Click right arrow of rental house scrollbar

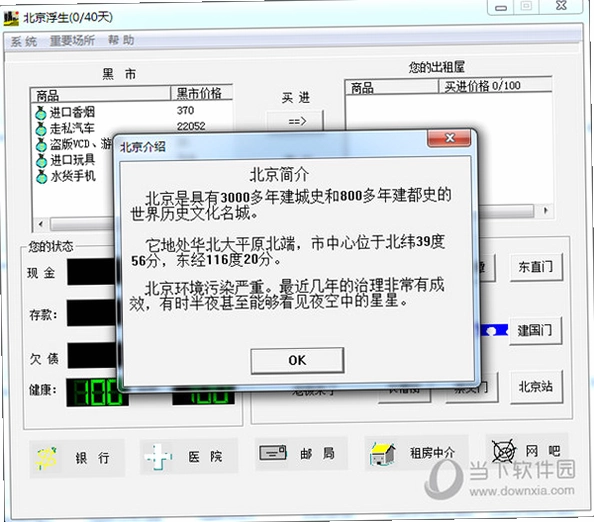[x=546, y=210]
